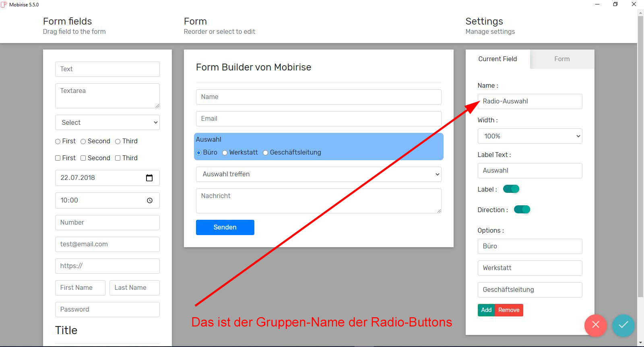
Task: Click the Auswahl label above radio buttons
Action: [208, 140]
